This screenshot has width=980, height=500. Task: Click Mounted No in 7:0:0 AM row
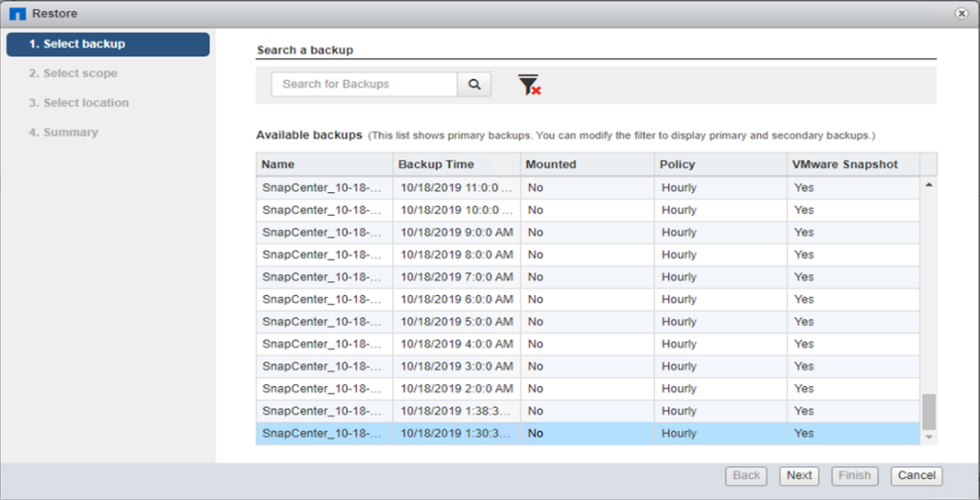(x=536, y=277)
